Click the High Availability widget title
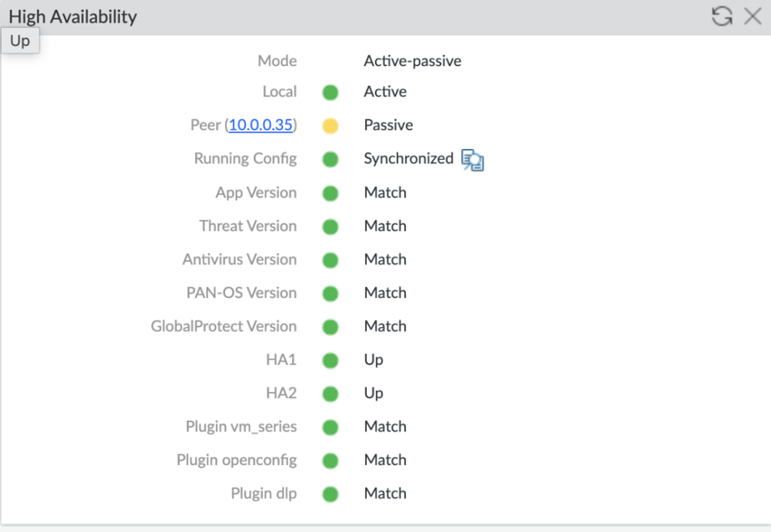The height and width of the screenshot is (532, 771). (73, 17)
